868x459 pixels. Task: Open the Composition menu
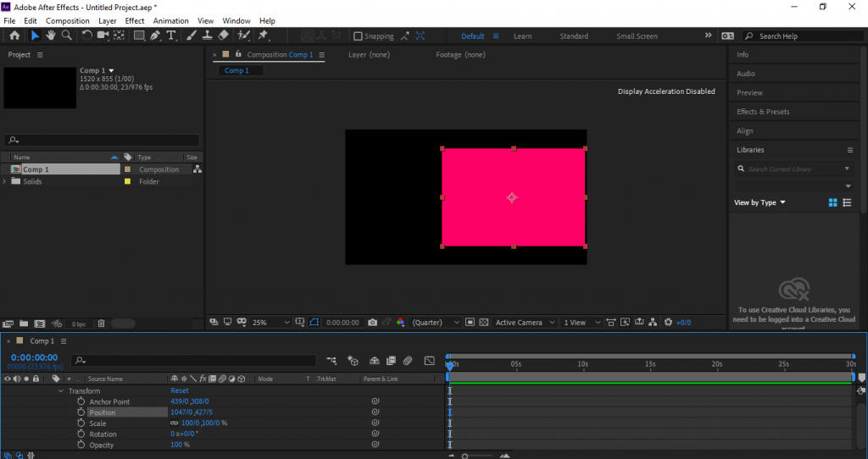coord(68,21)
